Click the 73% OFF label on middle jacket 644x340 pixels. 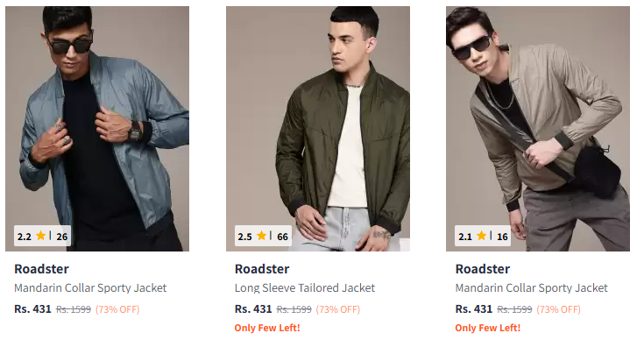tap(338, 309)
